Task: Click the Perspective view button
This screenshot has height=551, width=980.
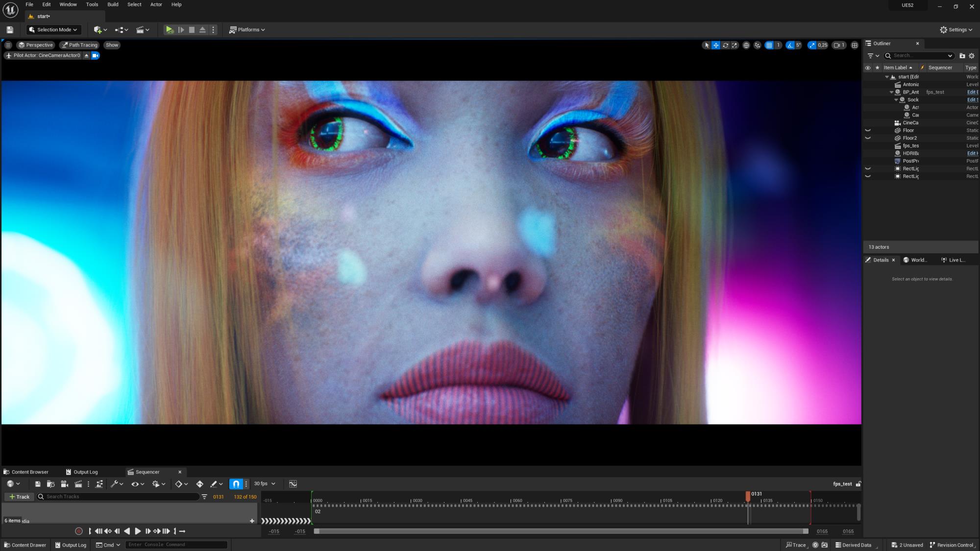Action: click(x=35, y=45)
